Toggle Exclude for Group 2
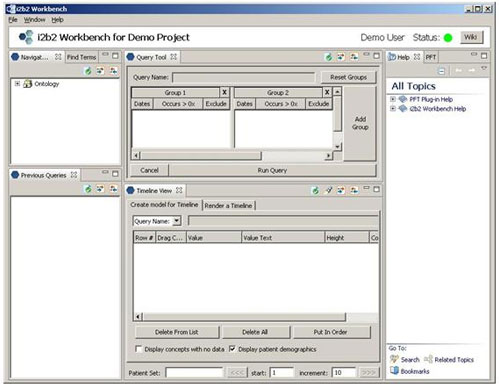 point(319,104)
